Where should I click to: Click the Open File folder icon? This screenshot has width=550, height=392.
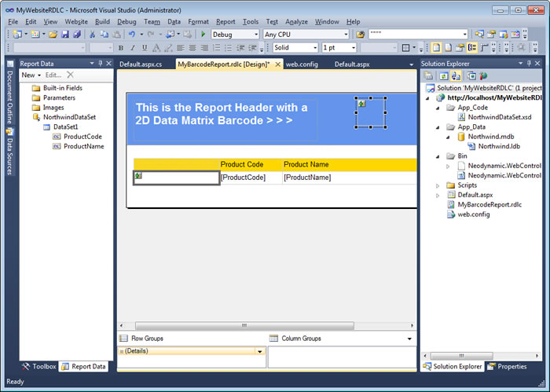point(53,34)
